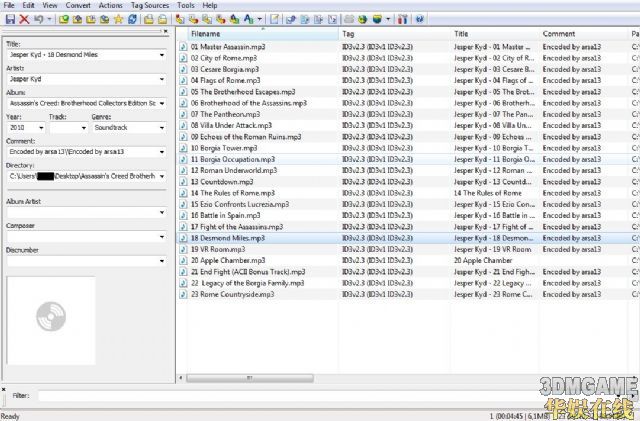Image resolution: width=640 pixels, height=421 pixels.
Task: Open the Actions menu
Action: 110,5
